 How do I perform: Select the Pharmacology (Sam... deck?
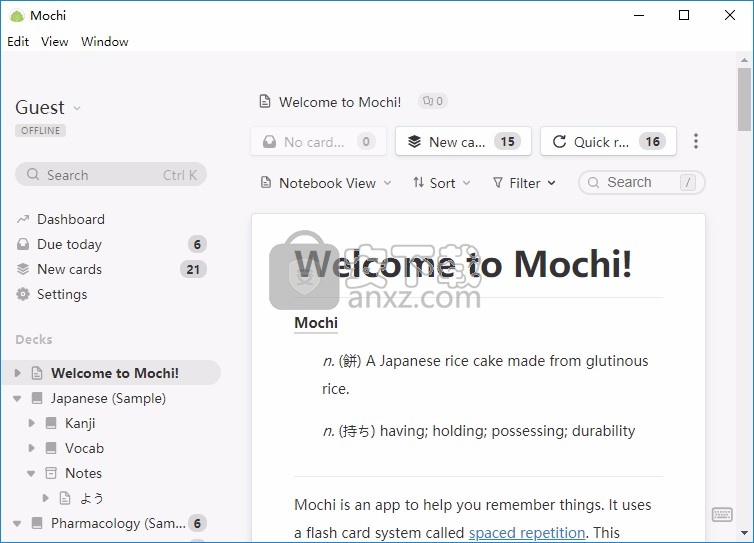point(118,523)
